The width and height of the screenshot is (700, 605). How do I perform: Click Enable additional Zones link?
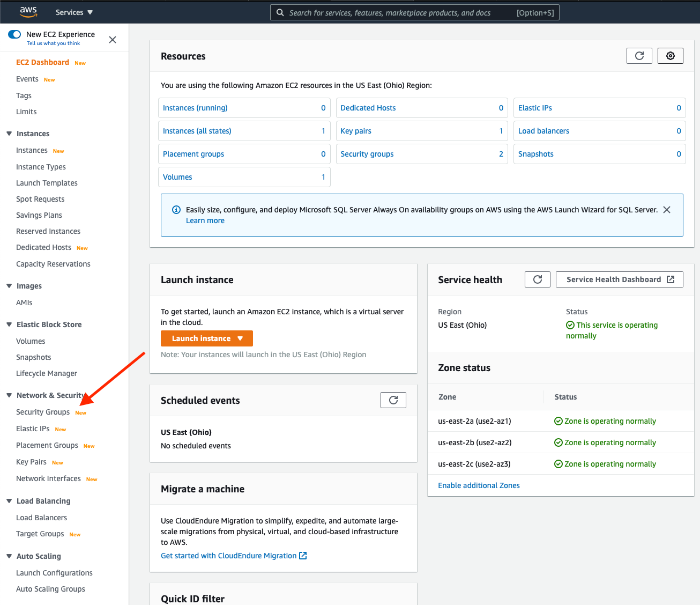click(479, 485)
